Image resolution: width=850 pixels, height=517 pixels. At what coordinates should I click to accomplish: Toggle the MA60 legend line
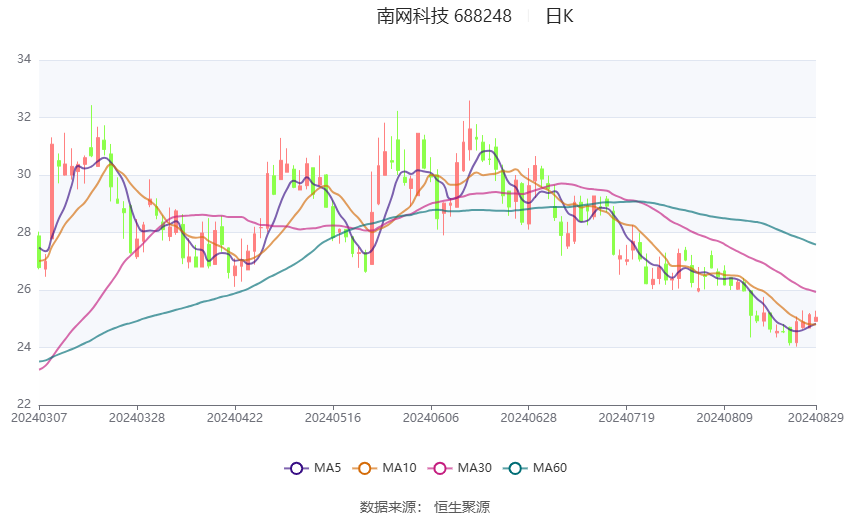point(535,468)
